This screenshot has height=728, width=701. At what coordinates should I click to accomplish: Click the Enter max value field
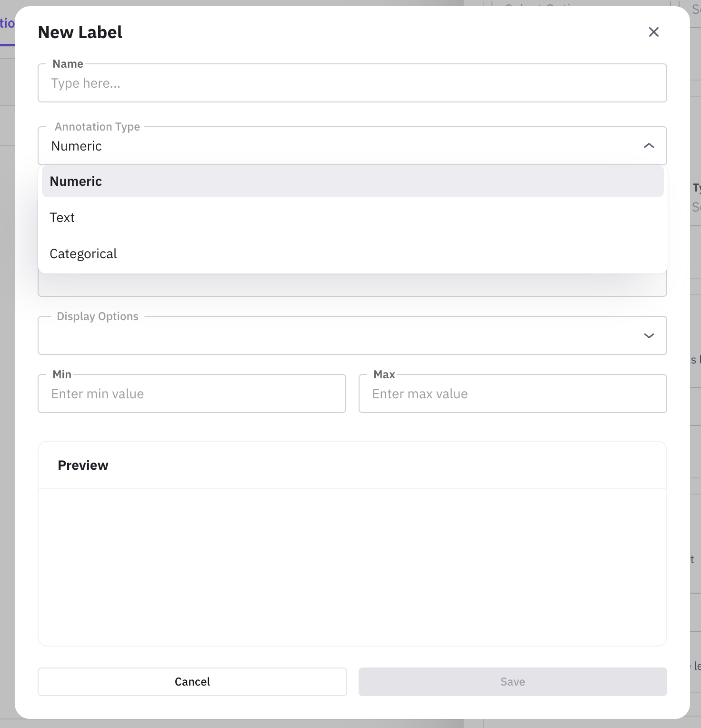click(x=512, y=394)
